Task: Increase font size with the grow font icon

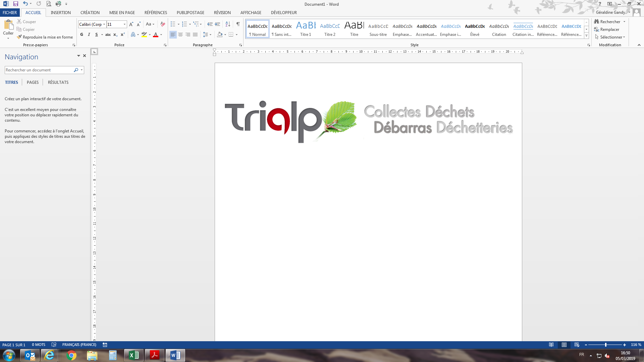Action: pos(131,24)
